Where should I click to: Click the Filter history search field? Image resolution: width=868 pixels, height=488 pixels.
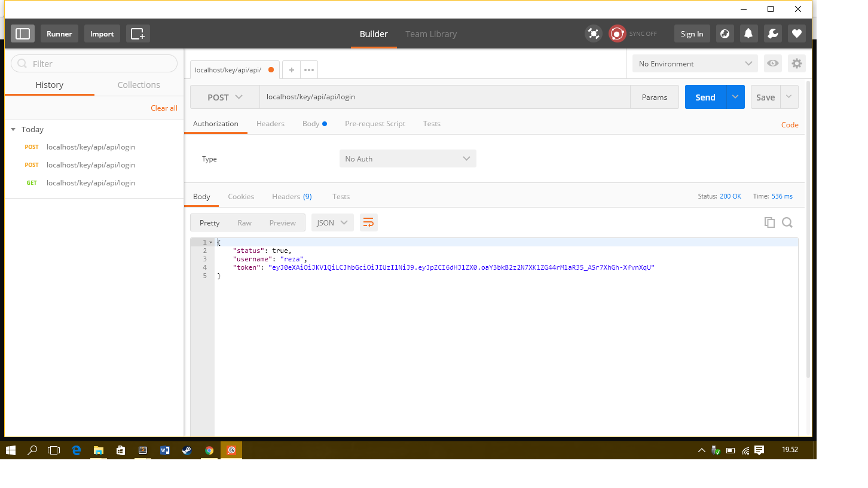tap(94, 63)
